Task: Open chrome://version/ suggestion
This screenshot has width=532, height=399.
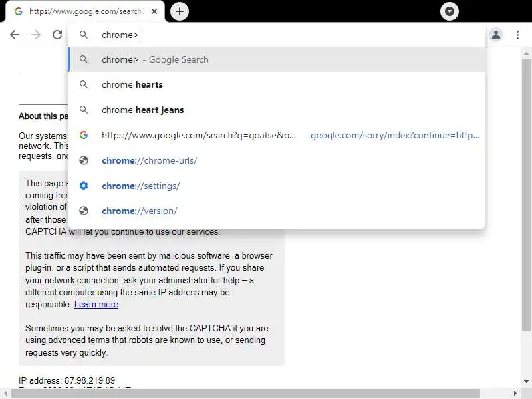Action: coord(277,211)
